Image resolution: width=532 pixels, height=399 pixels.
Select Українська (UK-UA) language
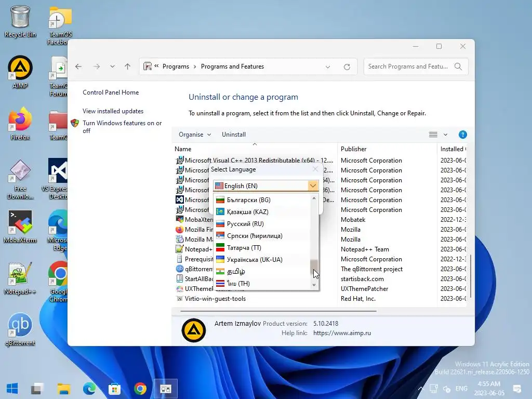262,260
